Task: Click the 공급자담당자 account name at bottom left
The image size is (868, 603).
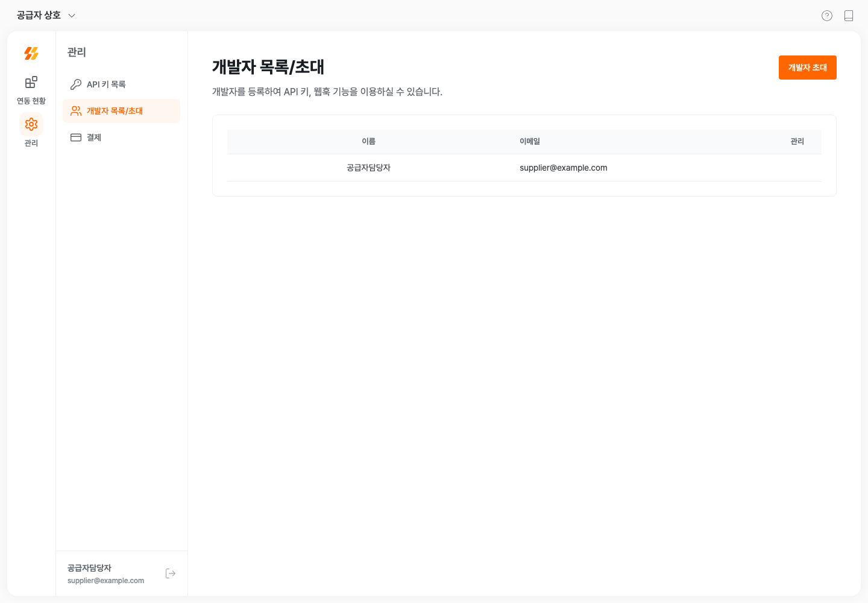Action: 89,568
